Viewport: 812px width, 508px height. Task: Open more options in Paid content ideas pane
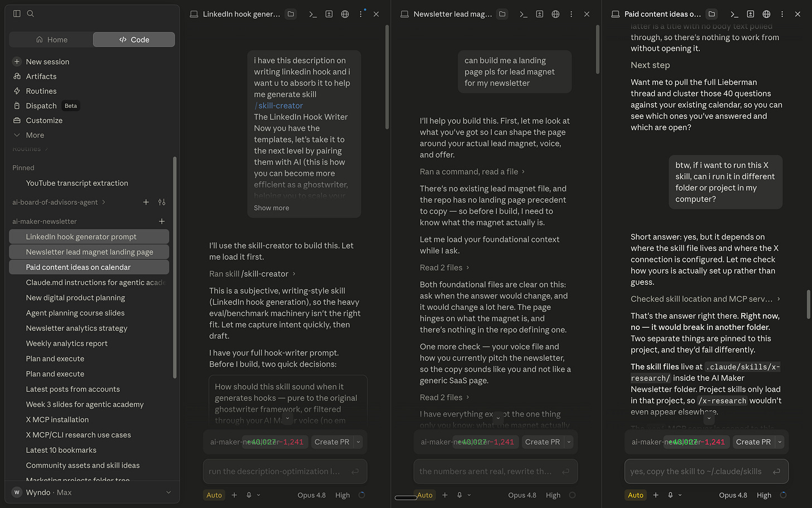(782, 14)
